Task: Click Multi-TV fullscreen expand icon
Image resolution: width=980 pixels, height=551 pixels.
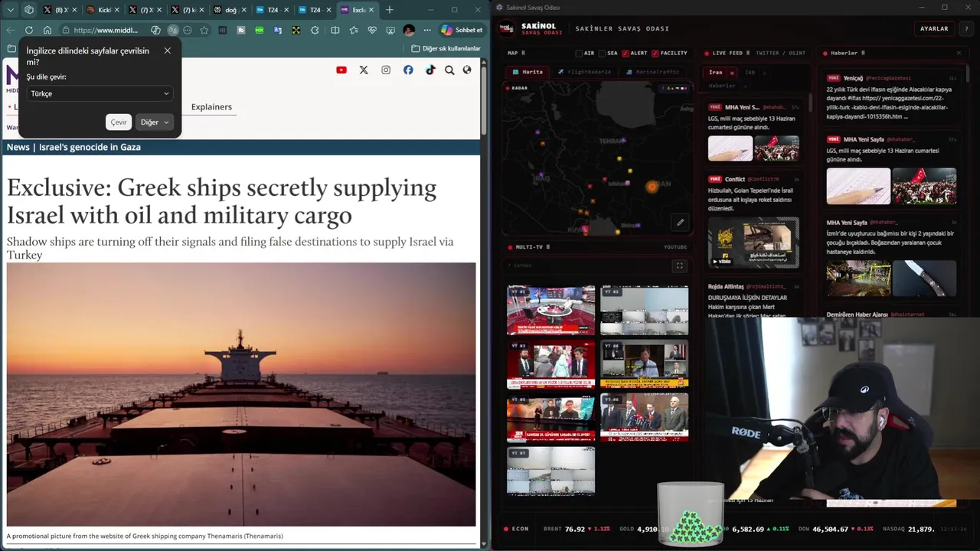Action: coord(679,266)
